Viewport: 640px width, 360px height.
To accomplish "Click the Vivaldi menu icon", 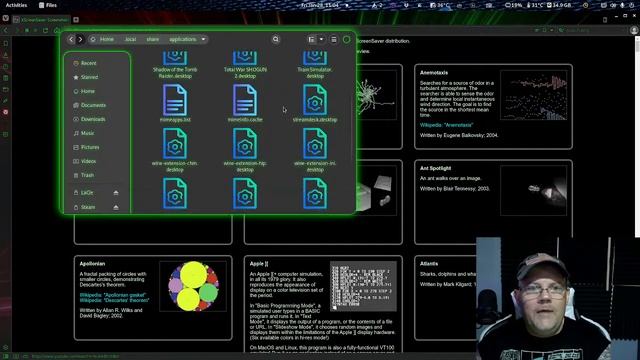I will [5, 19].
